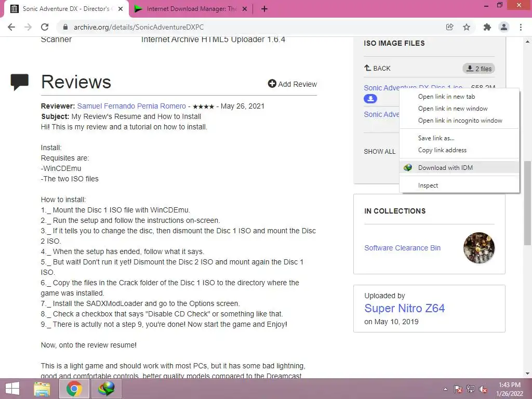532x399 pixels.
Task: Click the page vertical scrollbar thumb
Action: pyautogui.click(x=527, y=203)
